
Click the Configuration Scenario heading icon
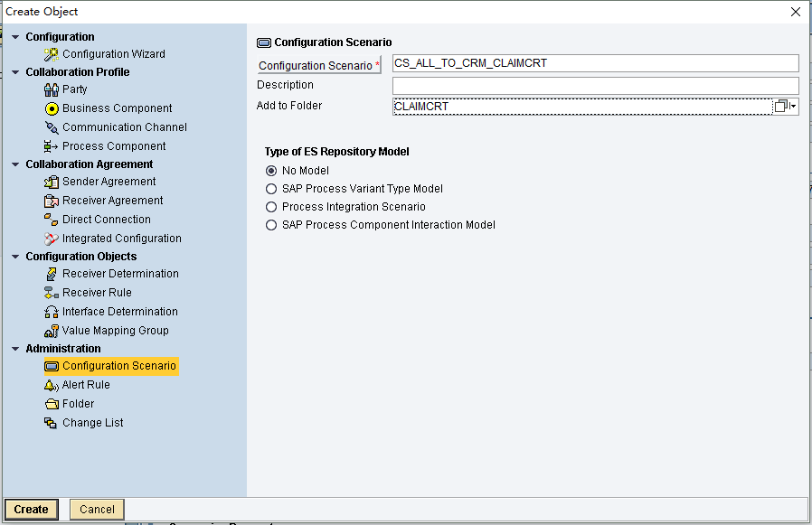[264, 42]
